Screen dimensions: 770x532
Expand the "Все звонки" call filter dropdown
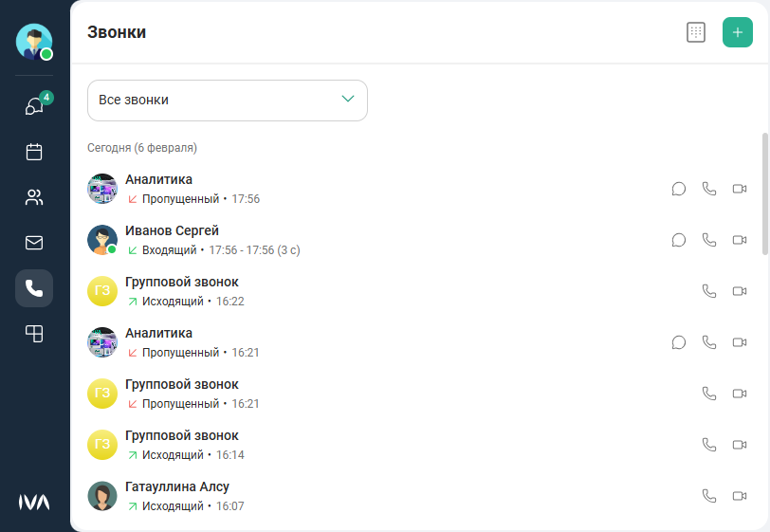pos(228,100)
